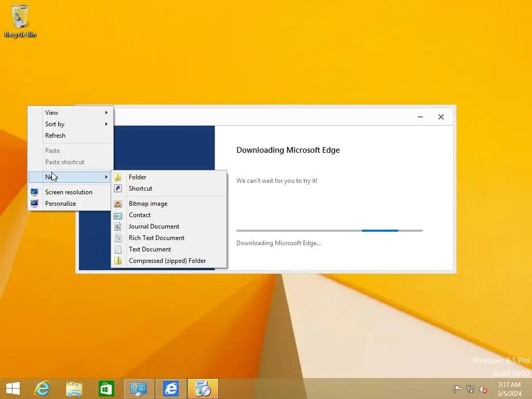This screenshot has width=532, height=399.
Task: Create a new Compressed (zipped) Folder
Action: (x=169, y=261)
